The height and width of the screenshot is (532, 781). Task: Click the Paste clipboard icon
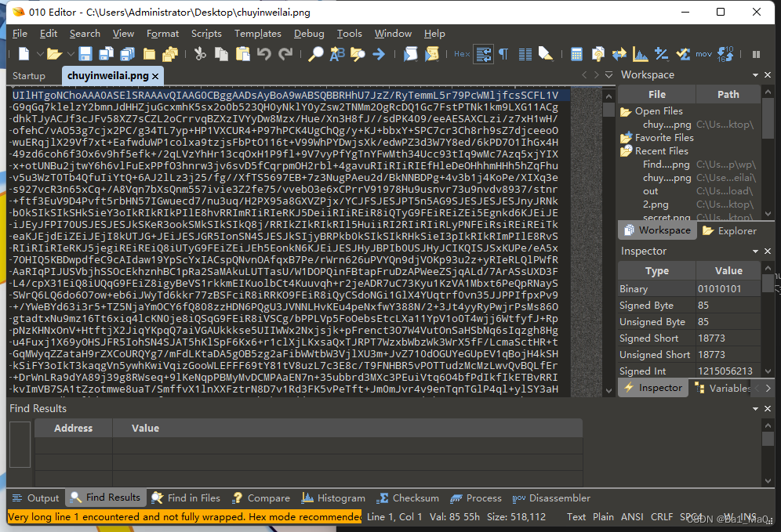pos(242,54)
